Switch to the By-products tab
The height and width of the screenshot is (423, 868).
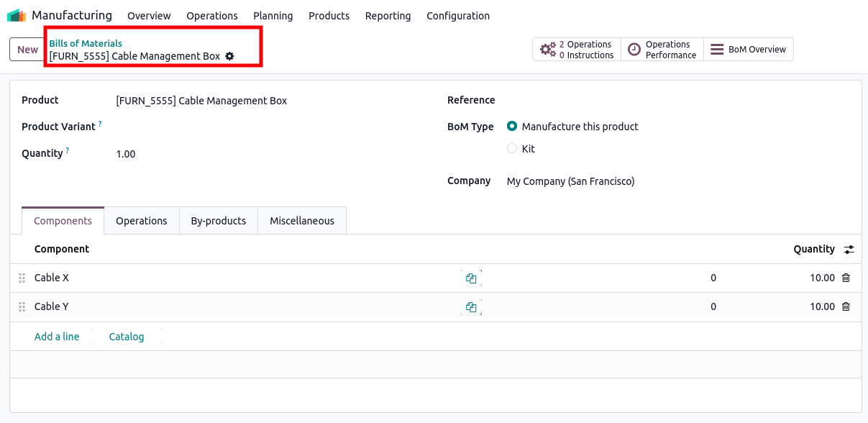click(x=218, y=221)
